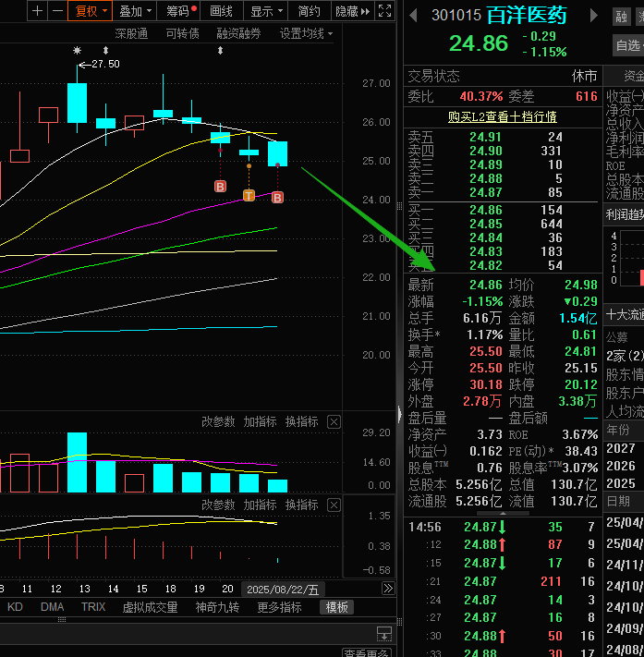Click the panel collapse icon at bottom
Viewport: 644px width, 657px height.
click(x=384, y=634)
